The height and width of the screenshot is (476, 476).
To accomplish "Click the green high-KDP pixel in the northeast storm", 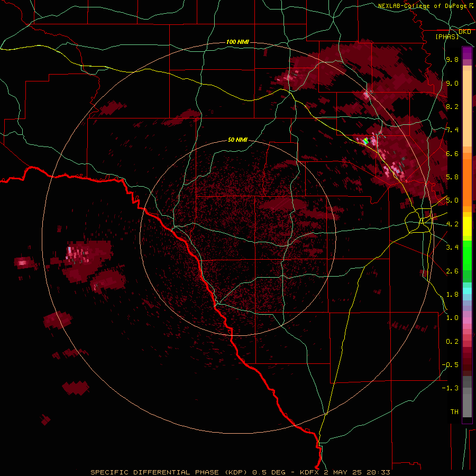I will click(366, 141).
